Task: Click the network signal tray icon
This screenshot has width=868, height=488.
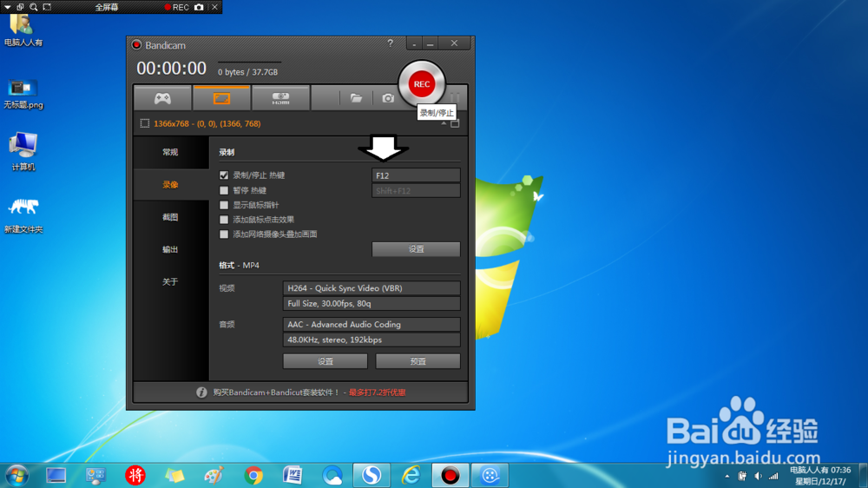Action: [774, 476]
